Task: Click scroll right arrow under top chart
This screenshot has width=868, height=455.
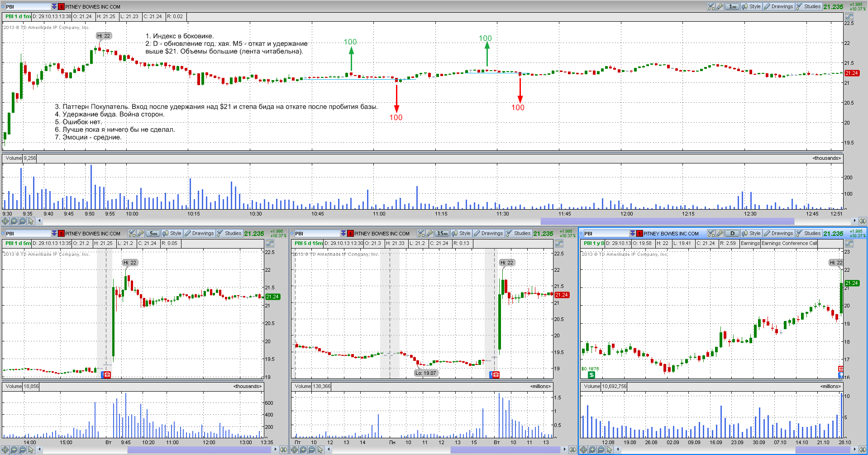Action: point(854,221)
